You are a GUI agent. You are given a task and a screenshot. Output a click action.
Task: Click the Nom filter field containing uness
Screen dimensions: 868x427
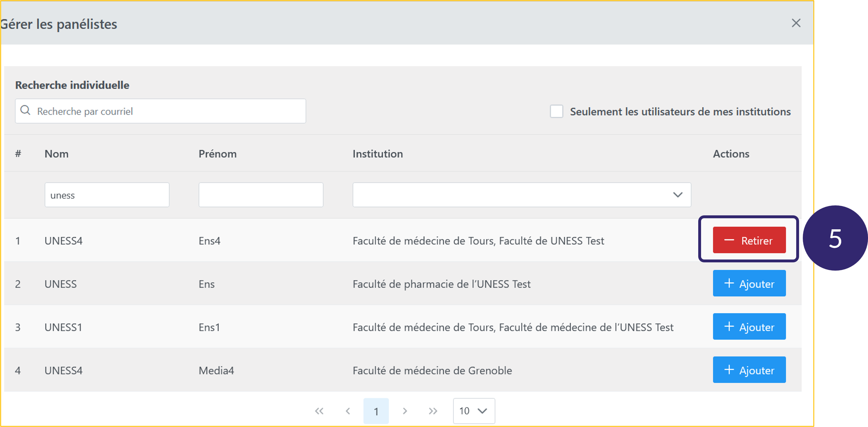pyautogui.click(x=107, y=195)
